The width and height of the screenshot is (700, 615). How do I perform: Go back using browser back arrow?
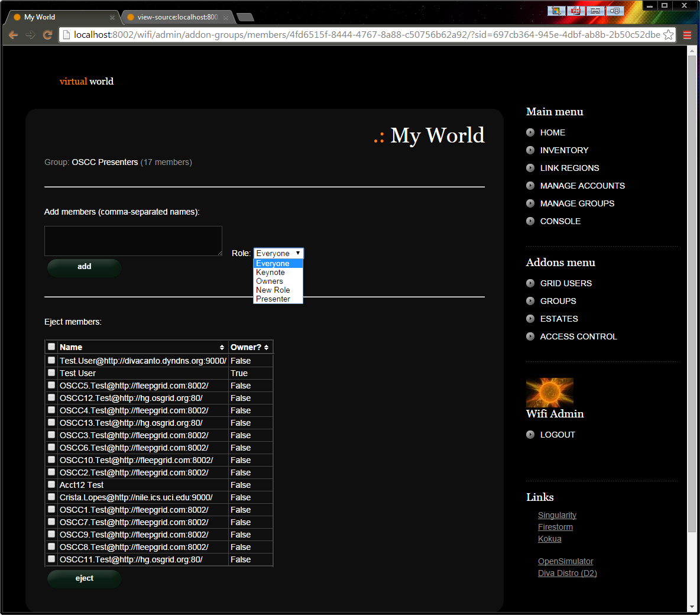(13, 35)
